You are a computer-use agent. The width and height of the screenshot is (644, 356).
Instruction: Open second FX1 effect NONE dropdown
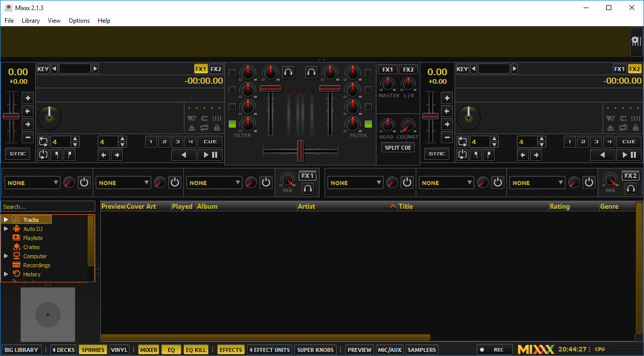tap(123, 183)
